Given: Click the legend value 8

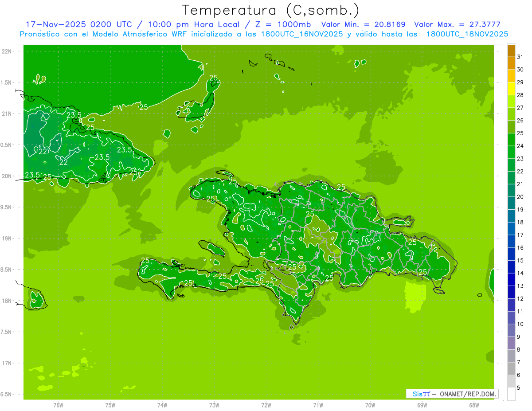Looking at the screenshot, I should click(519, 350).
